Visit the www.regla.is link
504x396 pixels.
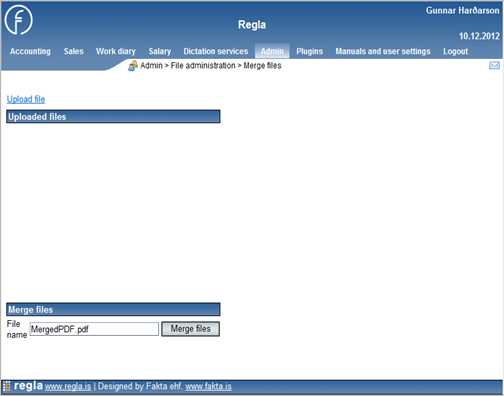68,387
